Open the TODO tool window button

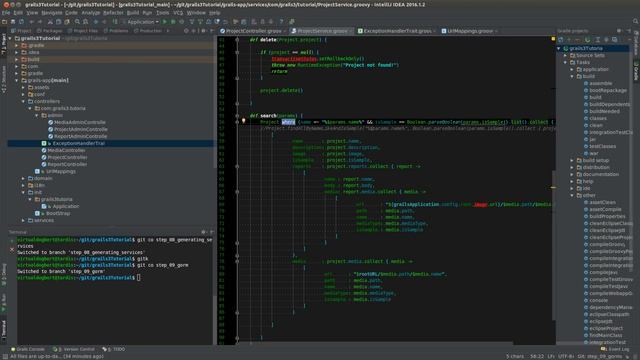114,349
